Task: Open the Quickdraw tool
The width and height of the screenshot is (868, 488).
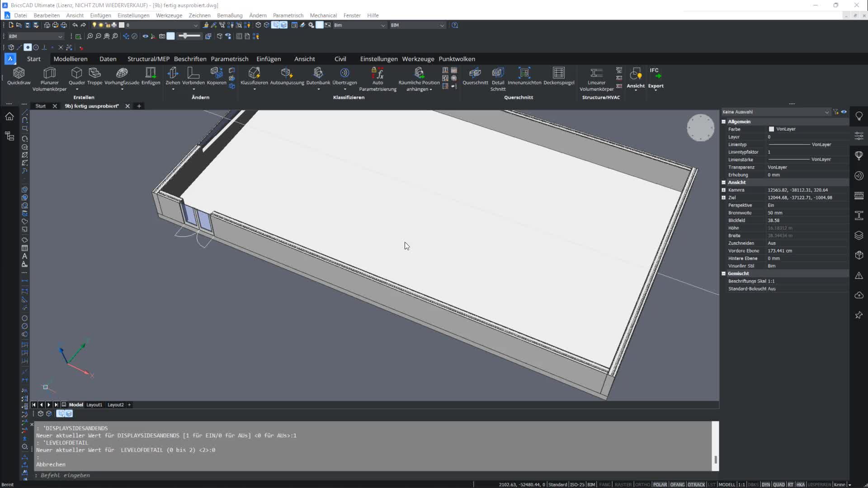Action: click(x=19, y=76)
